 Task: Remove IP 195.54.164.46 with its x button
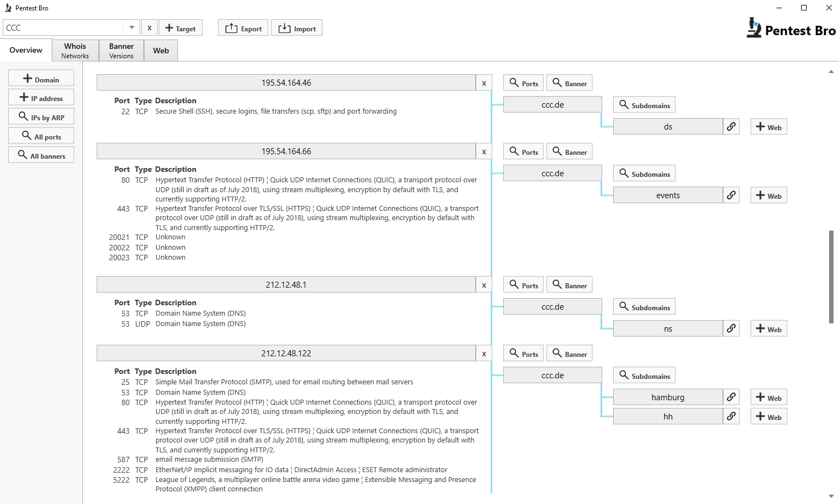pos(484,83)
